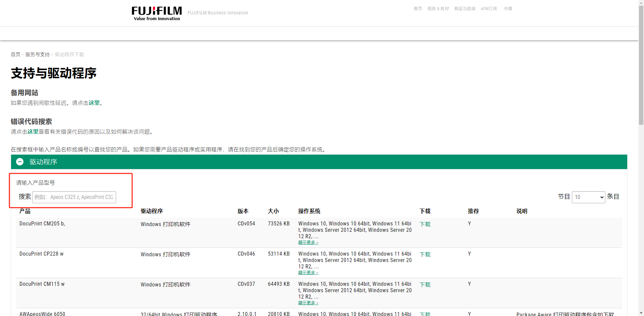Open 纸张 & 耗材 in top menu
The height and width of the screenshot is (316, 644).
[x=438, y=9]
